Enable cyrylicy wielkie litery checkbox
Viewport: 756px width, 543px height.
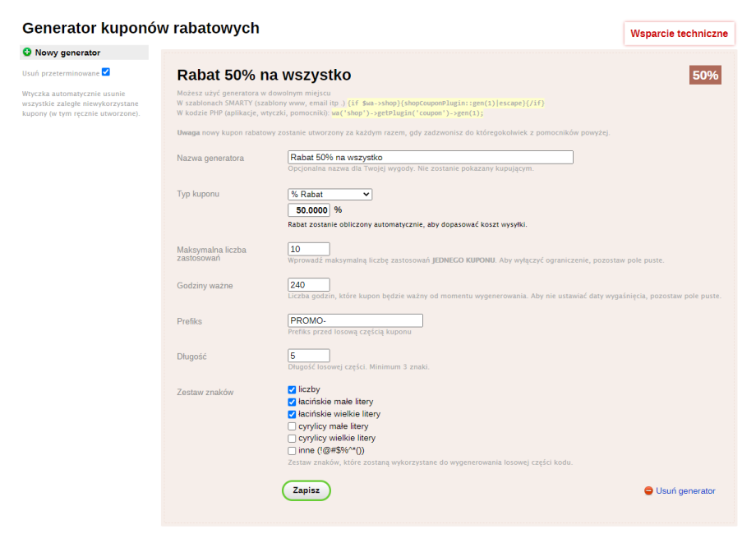tap(292, 439)
